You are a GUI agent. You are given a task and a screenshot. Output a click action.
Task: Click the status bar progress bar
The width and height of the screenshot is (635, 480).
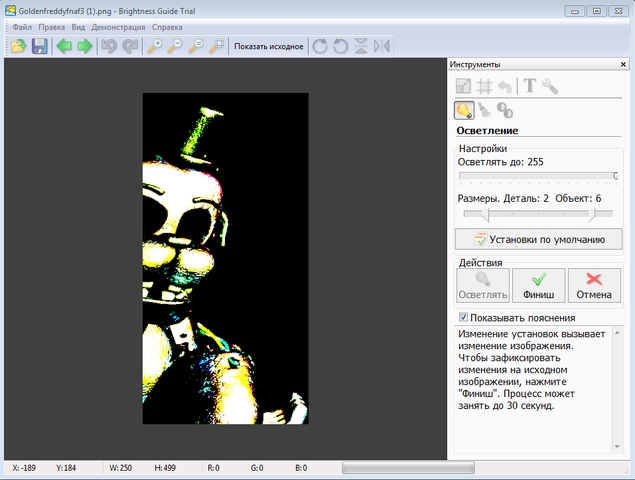tap(408, 468)
